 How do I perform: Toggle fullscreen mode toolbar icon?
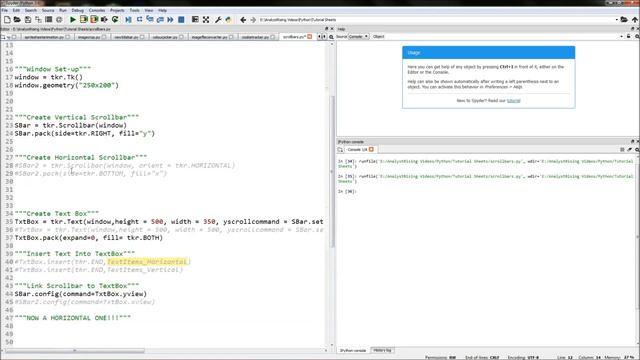click(206, 20)
